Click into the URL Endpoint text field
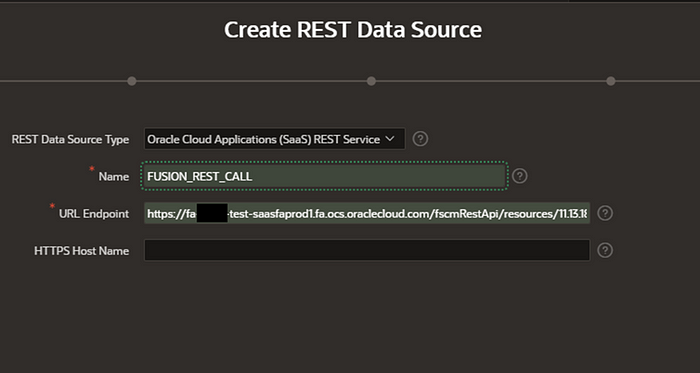The image size is (700, 373). coord(367,213)
